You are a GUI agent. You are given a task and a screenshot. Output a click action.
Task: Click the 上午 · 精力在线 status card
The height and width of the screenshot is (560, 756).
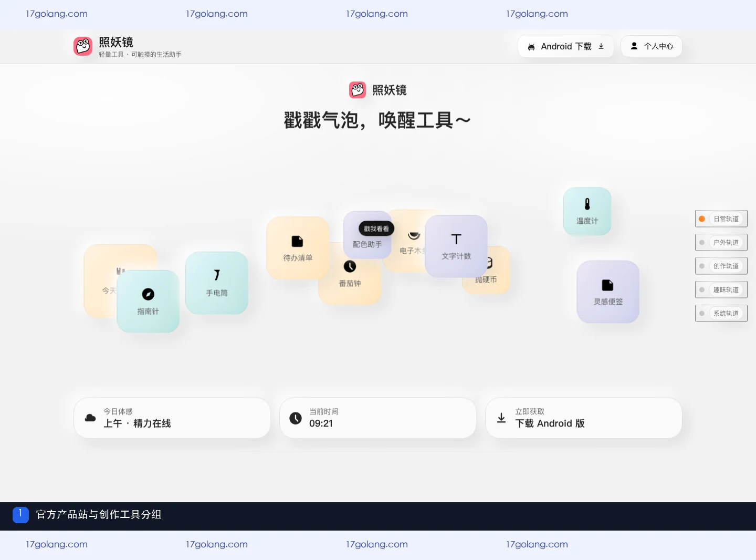point(172,418)
